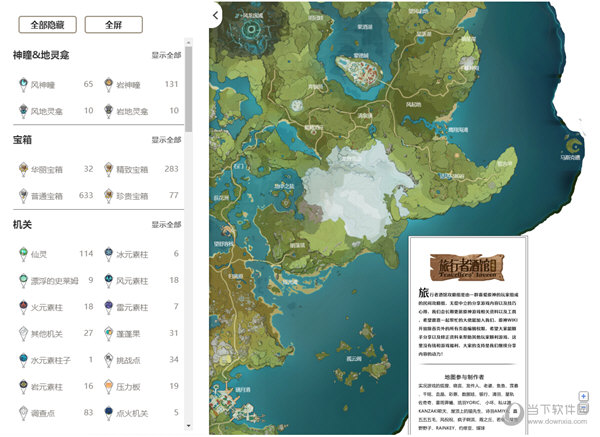The image size is (600, 437).
Task: Select the 水元素柱子 hydro pillar icon
Action: (23, 360)
